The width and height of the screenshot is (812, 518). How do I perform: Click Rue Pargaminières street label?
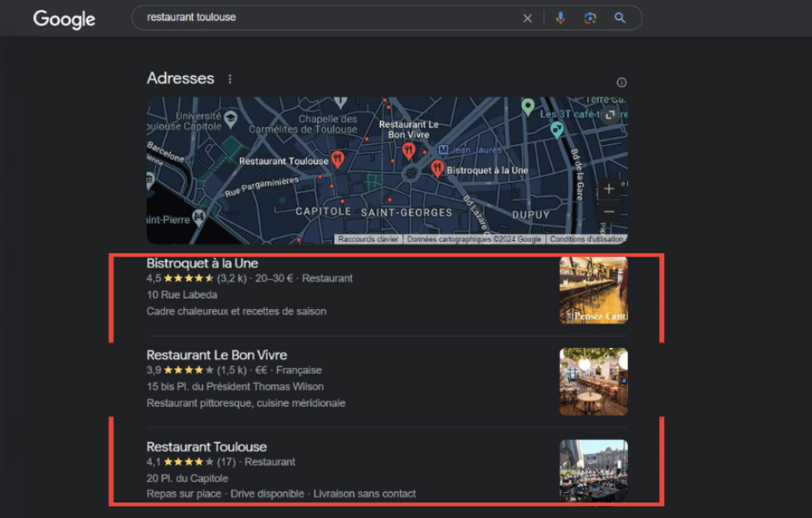point(262,186)
